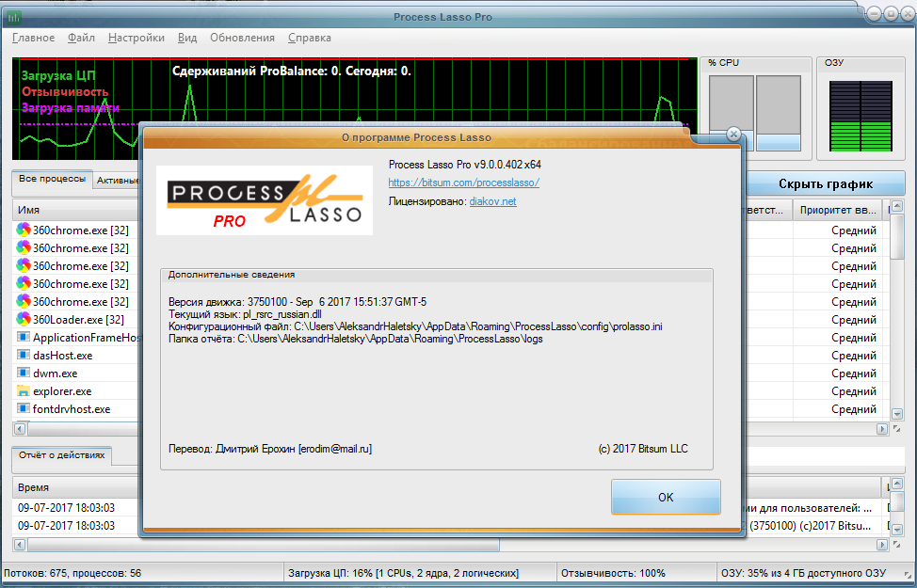This screenshot has height=588, width=917.
Task: Select the ApplicationFrameHost process name
Action: (86, 338)
